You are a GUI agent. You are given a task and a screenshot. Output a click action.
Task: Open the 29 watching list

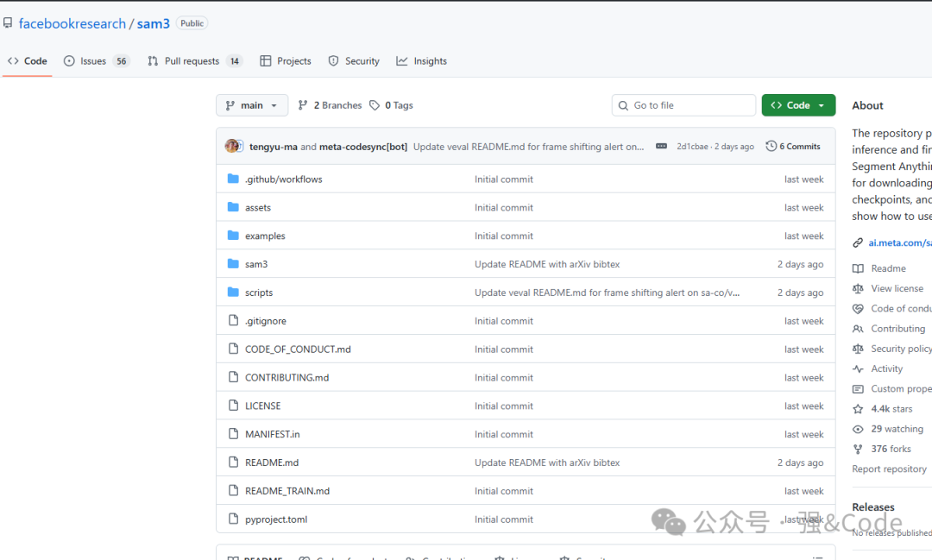coord(897,429)
